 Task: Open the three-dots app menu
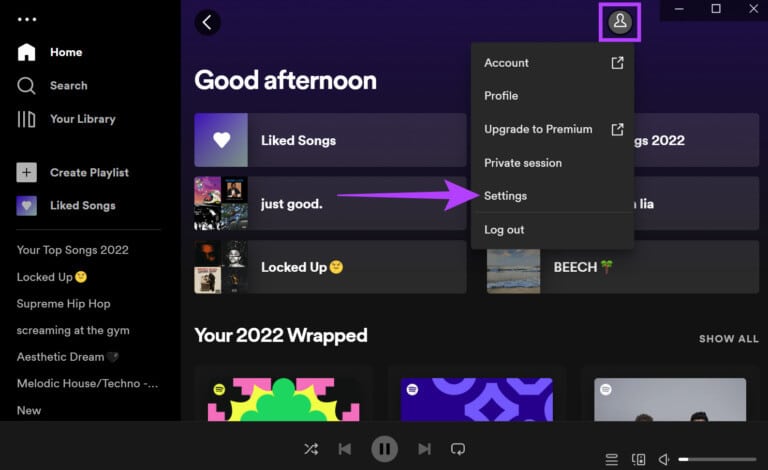(x=27, y=20)
